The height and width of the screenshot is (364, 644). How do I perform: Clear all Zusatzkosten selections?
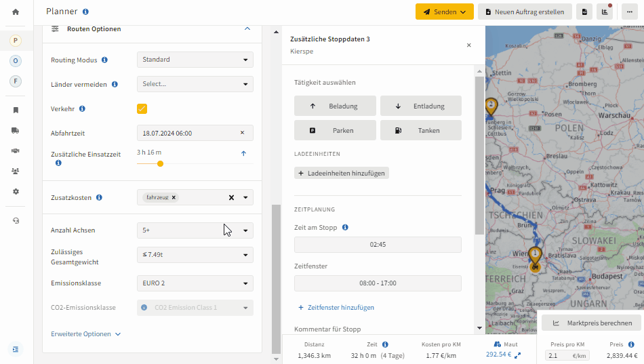tap(231, 198)
